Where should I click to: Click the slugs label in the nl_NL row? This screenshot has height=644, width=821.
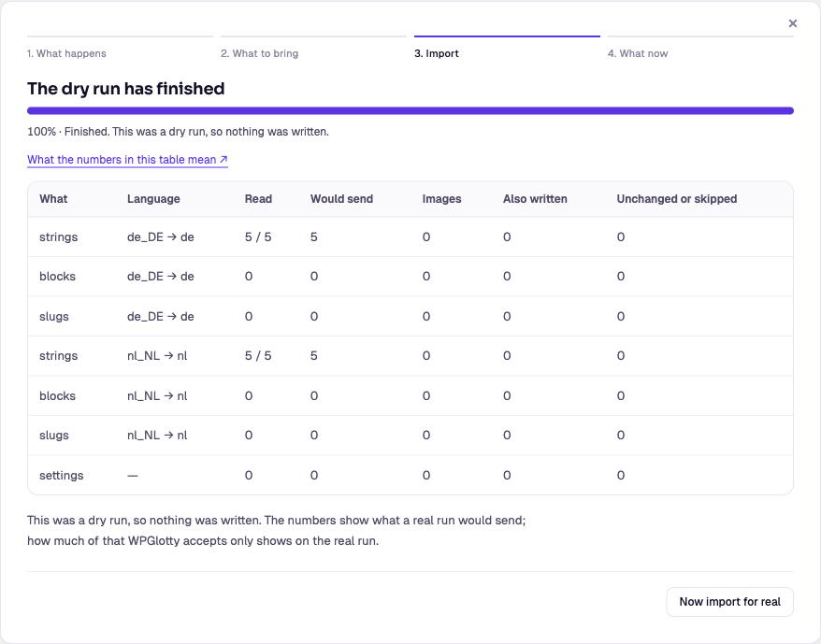54,436
